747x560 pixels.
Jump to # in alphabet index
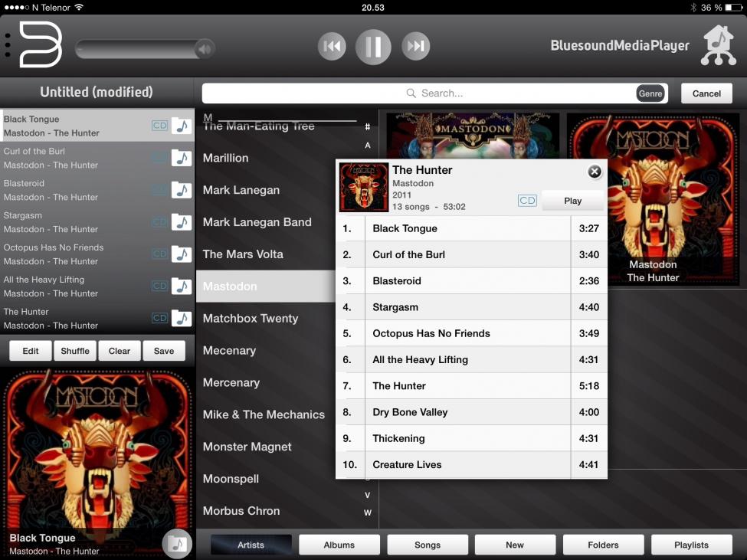pos(367,126)
